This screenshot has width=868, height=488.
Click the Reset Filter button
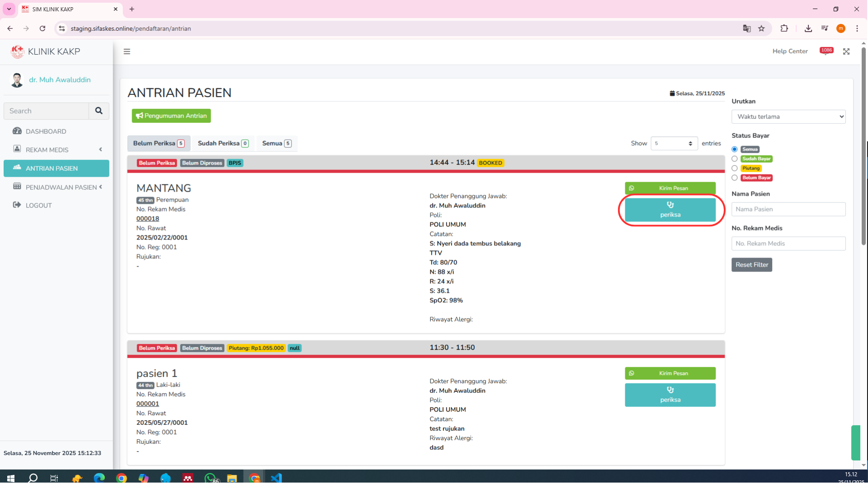pyautogui.click(x=751, y=265)
